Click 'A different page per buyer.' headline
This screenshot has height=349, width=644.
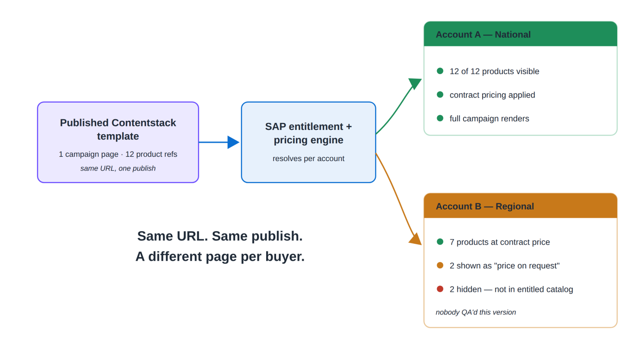click(x=220, y=256)
